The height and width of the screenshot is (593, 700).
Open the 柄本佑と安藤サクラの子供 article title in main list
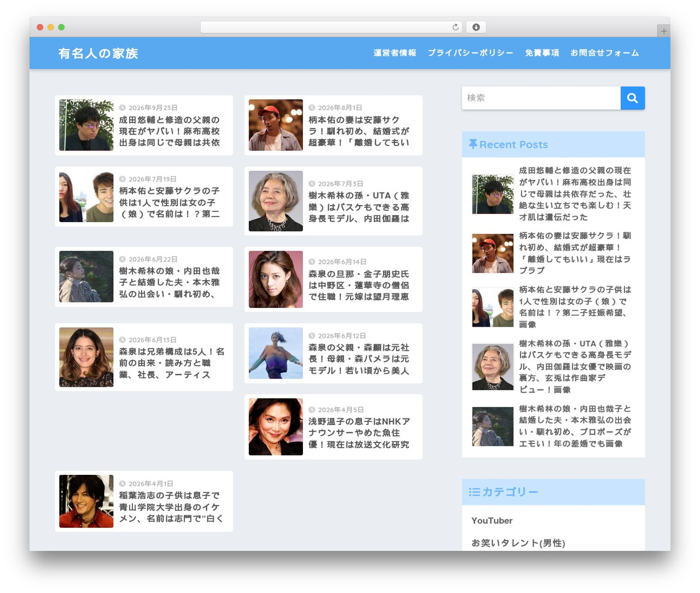point(170,202)
